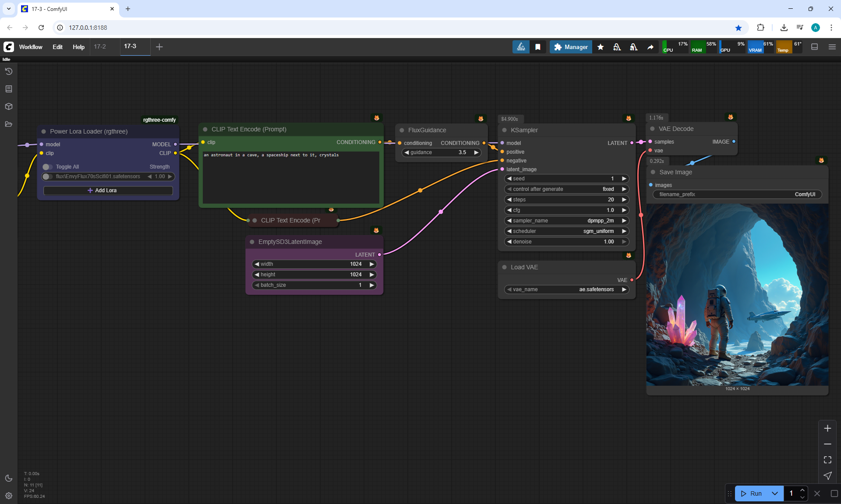Click the star favorites icon beside Manager
The height and width of the screenshot is (504, 841).
click(601, 47)
